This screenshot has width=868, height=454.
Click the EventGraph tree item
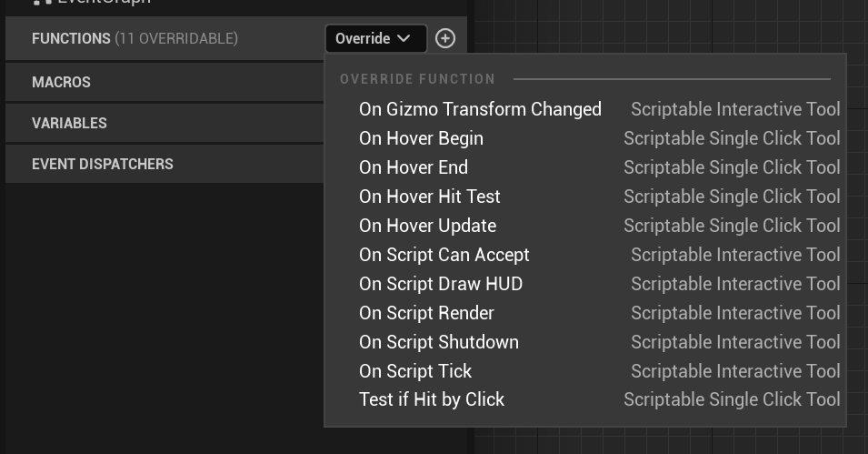(x=102, y=3)
